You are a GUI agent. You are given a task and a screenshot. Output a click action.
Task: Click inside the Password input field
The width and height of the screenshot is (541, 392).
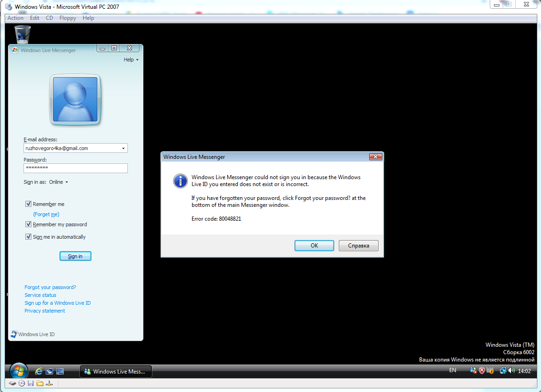pos(75,168)
